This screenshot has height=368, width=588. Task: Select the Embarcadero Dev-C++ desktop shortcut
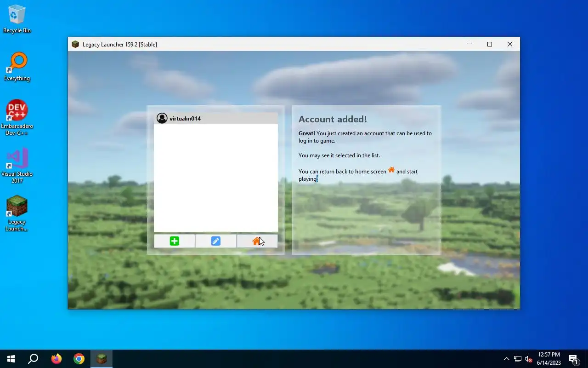(x=17, y=118)
